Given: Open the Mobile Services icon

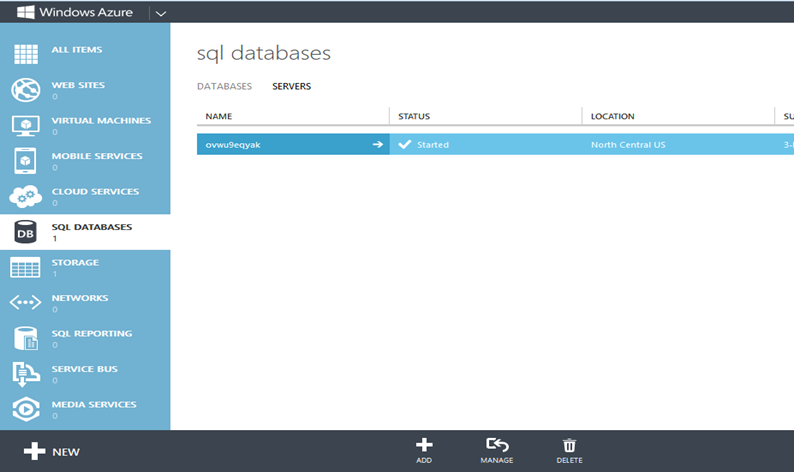Looking at the screenshot, I should coord(25,161).
